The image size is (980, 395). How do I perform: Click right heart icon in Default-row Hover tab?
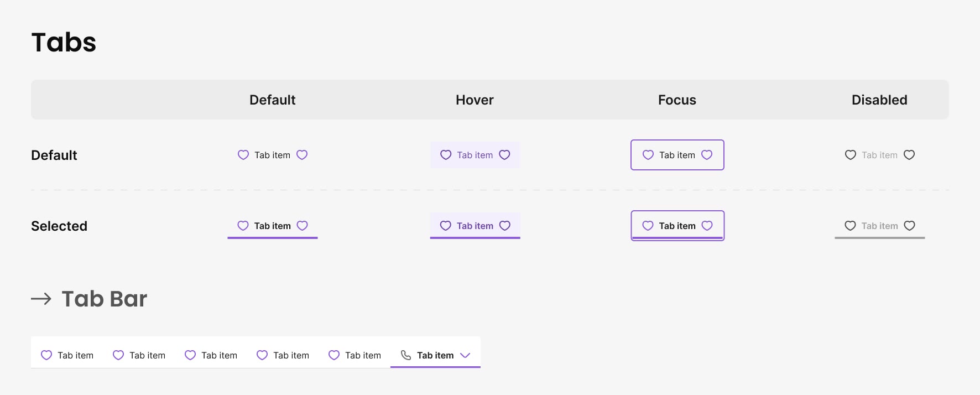tap(504, 155)
